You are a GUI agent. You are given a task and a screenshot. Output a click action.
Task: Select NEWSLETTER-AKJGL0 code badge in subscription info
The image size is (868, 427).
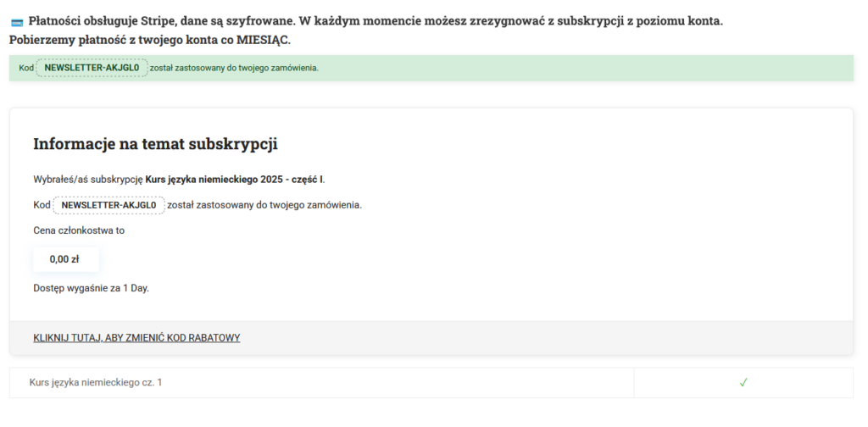point(109,205)
